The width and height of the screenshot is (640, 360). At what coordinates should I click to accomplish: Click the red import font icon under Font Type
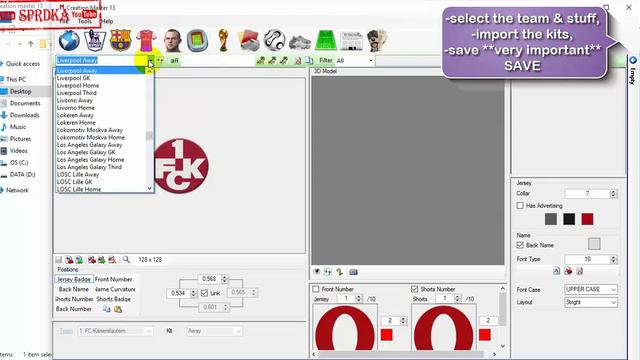[568, 271]
